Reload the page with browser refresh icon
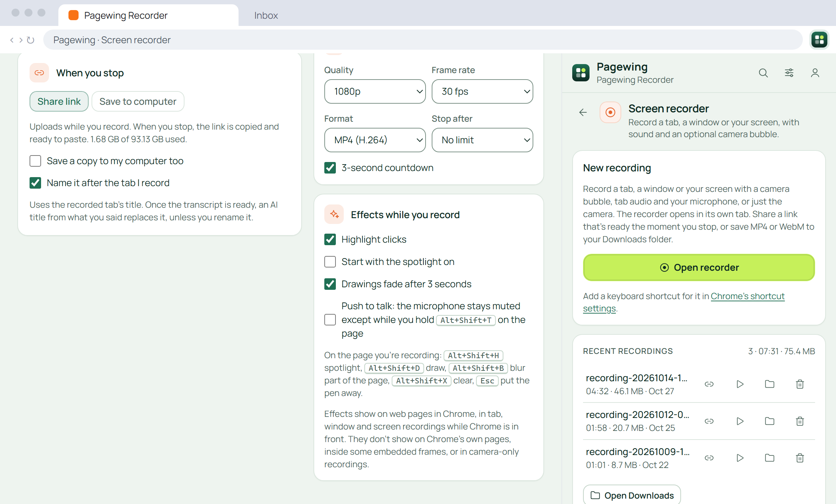 coord(31,40)
